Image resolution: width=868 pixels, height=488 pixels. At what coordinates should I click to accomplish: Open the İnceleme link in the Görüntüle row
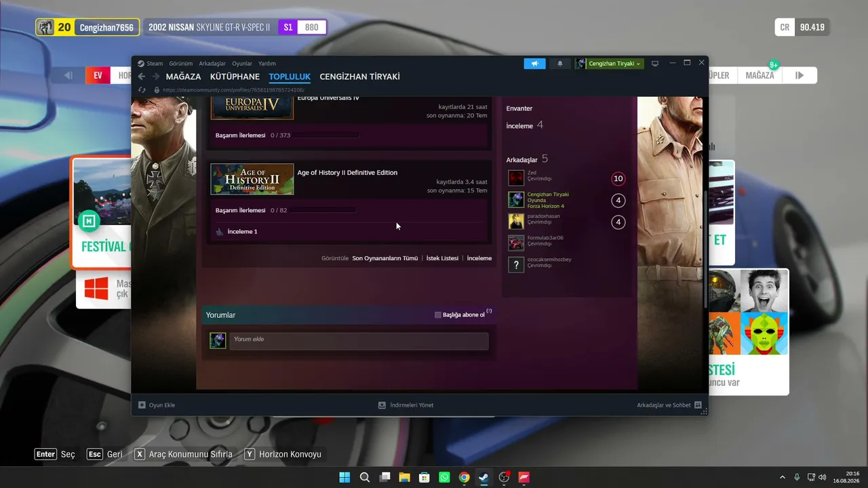click(479, 258)
